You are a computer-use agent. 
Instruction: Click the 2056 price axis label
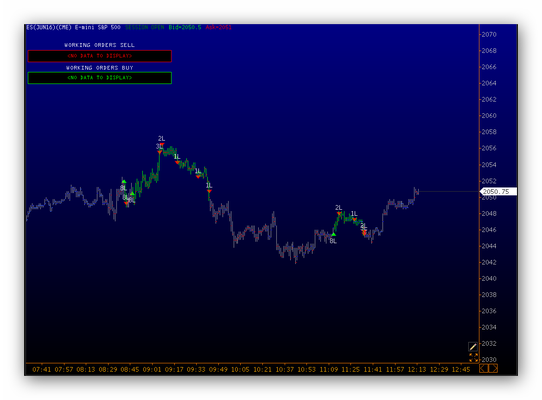(489, 148)
